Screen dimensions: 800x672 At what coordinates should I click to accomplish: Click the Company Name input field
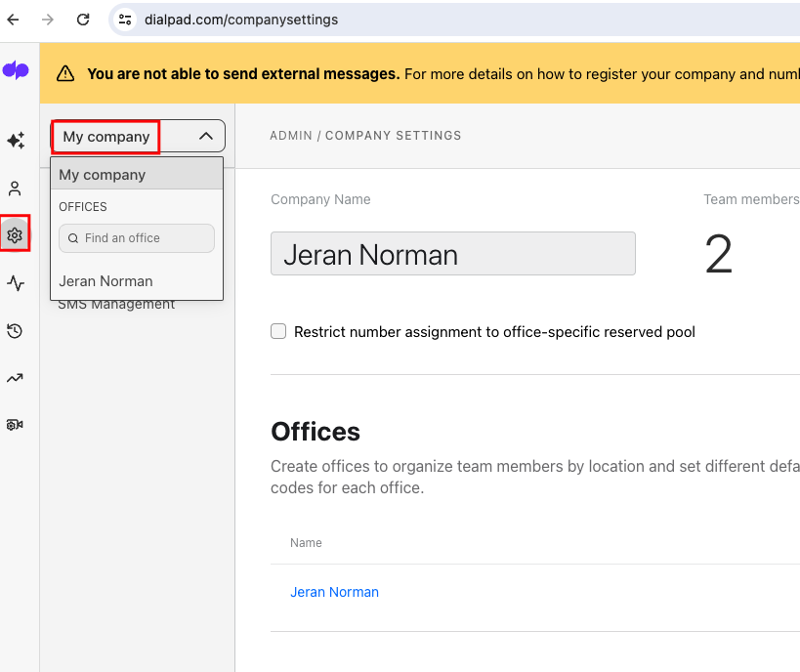453,254
